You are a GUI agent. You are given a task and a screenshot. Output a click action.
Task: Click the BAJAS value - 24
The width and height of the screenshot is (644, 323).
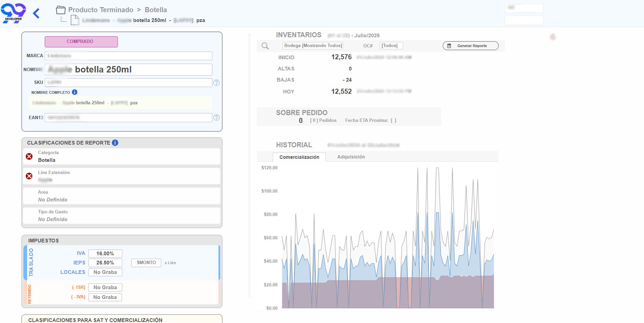(x=347, y=80)
